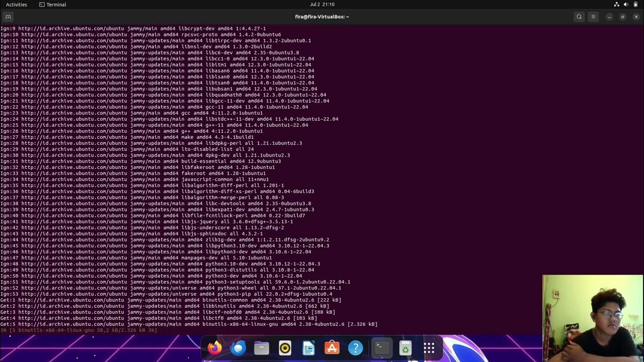The image size is (644, 362).
Task: Open the terminal search icon
Action: (x=579, y=17)
